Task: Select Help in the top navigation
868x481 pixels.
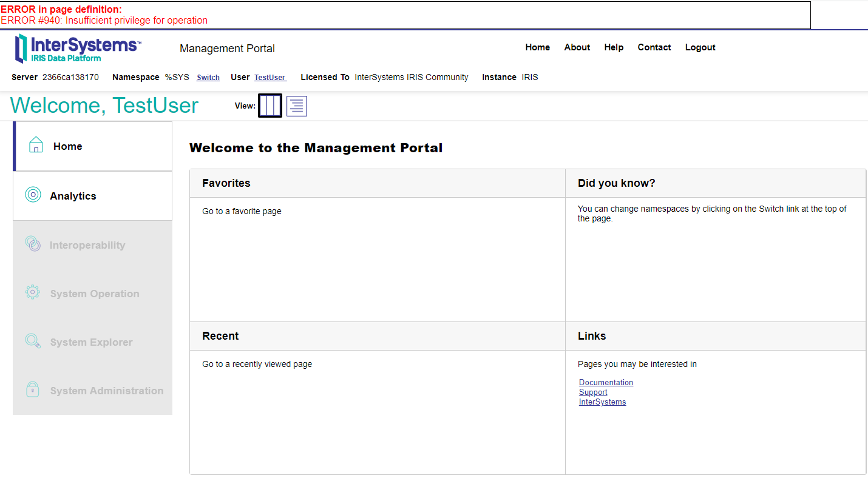Action: 614,47
